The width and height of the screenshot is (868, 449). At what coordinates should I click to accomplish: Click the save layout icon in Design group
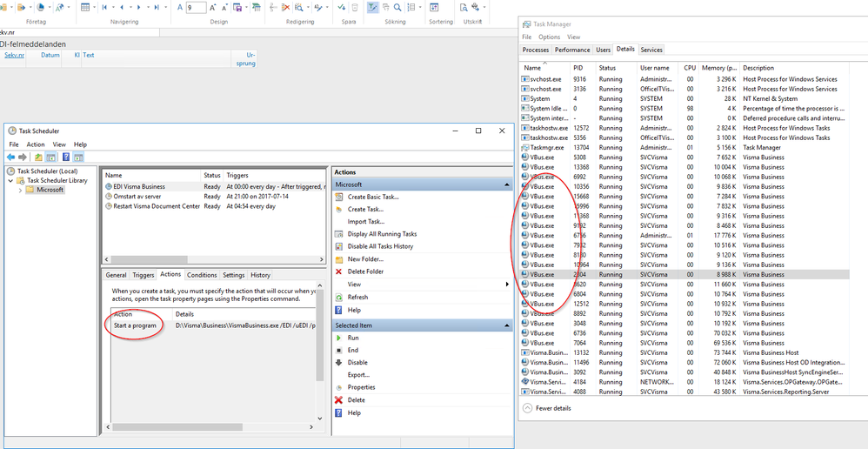coord(237,7)
